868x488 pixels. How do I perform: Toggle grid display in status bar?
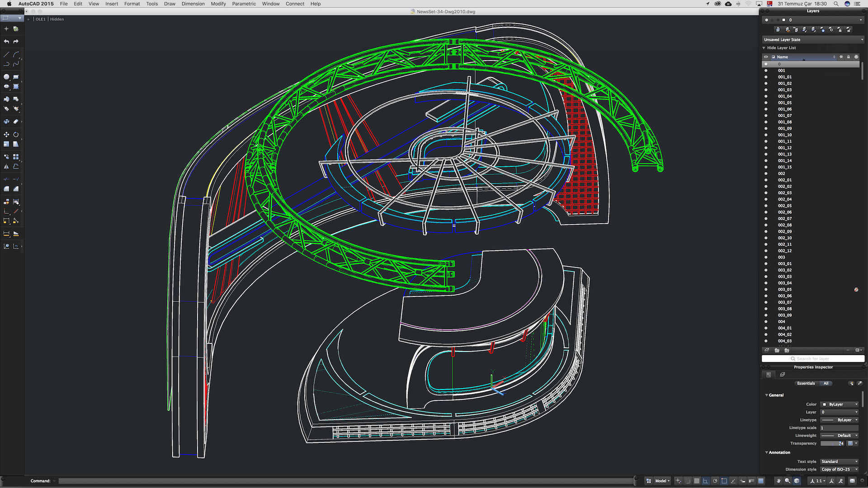click(x=697, y=481)
